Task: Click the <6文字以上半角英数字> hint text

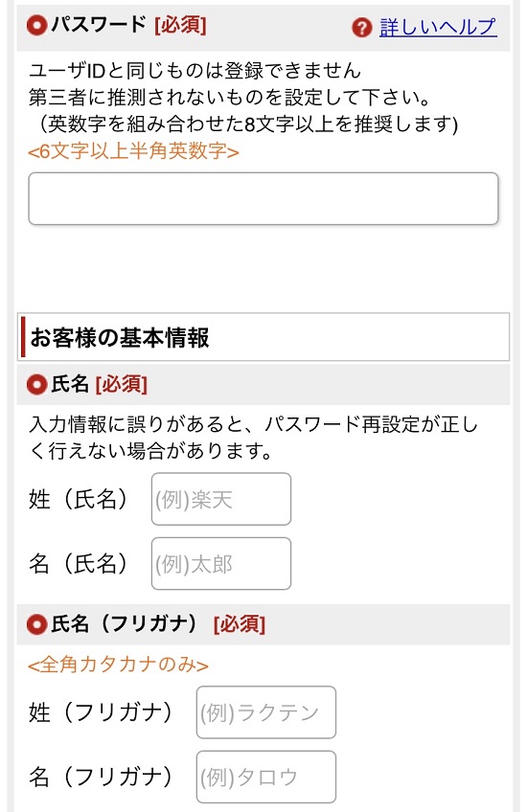Action: 133,151
